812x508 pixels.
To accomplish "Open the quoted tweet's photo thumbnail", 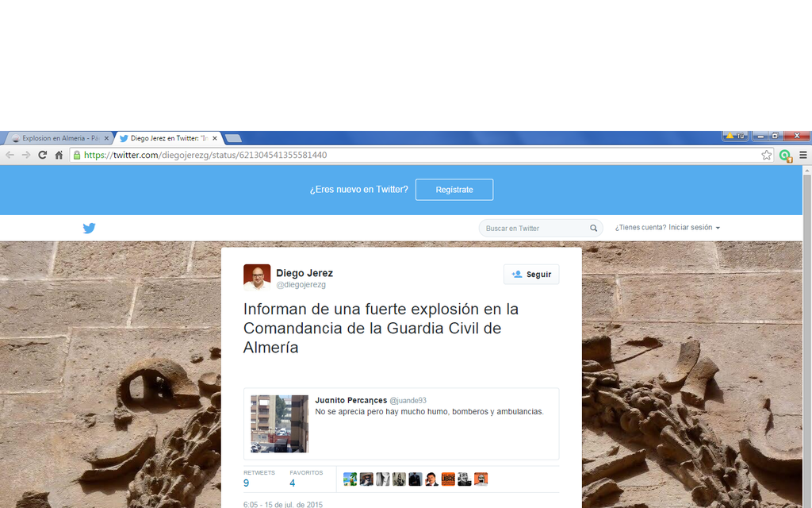I will click(x=280, y=424).
